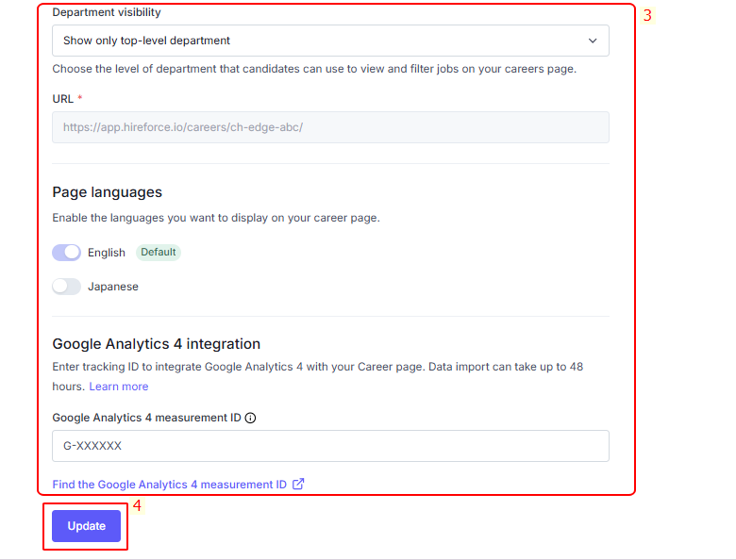Click the external link icon after Find link
Viewport: 736px width, 560px height.
coord(298,484)
